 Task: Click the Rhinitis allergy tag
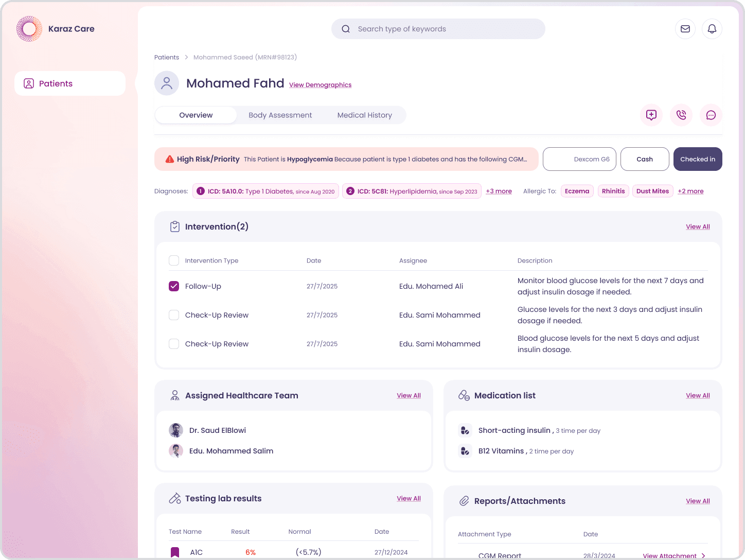613,191
